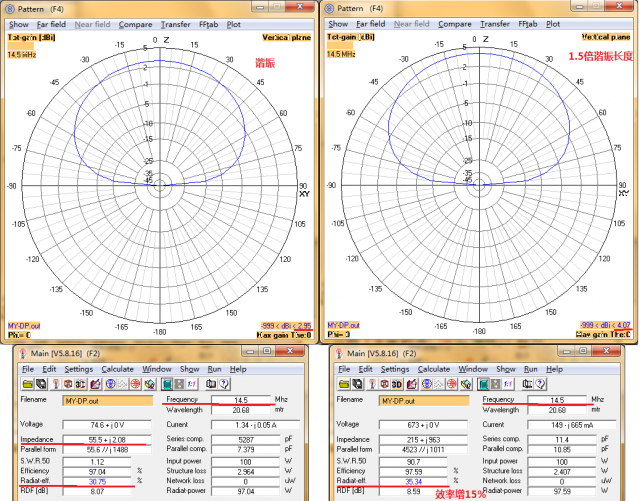Click MY-DP.out label in left Pattern window
This screenshot has width=640, height=501.
[24, 326]
